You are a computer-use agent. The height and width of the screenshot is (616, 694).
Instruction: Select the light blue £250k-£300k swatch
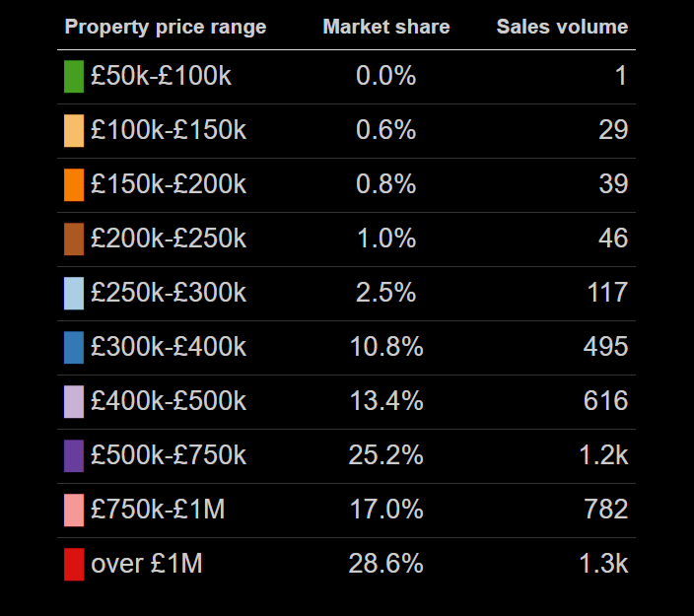pos(74,294)
